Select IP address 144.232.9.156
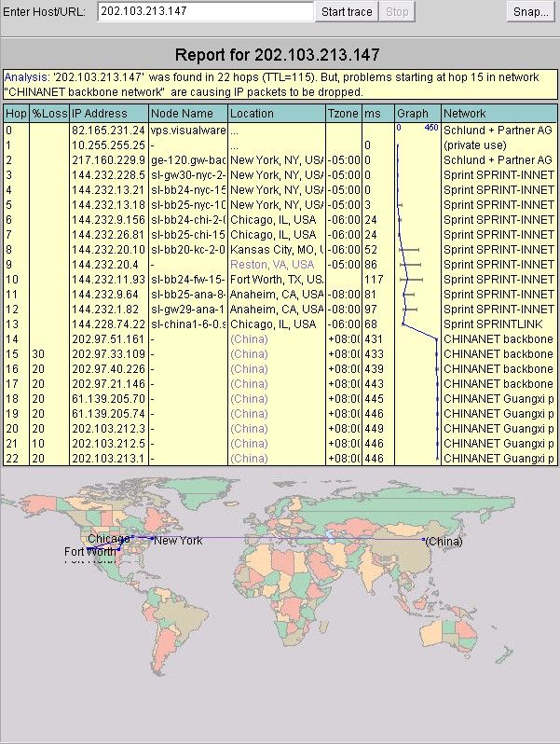This screenshot has width=560, height=744. point(109,220)
